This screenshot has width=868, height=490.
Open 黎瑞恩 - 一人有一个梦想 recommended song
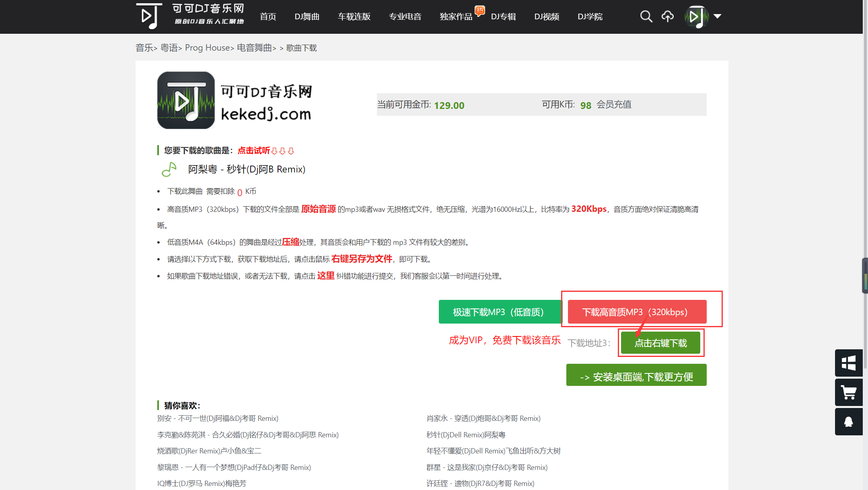[x=234, y=467]
